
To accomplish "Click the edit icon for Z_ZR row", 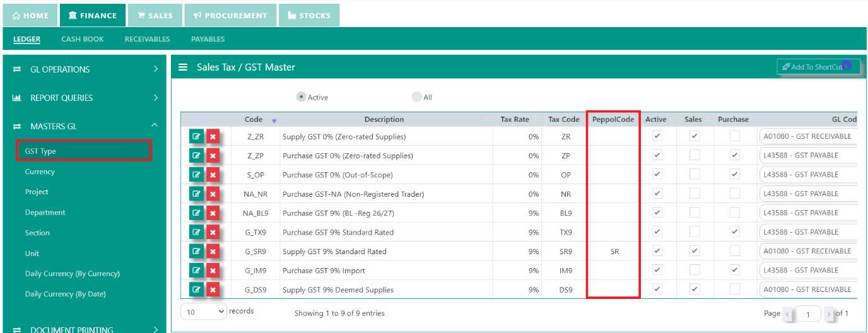I will point(196,136).
